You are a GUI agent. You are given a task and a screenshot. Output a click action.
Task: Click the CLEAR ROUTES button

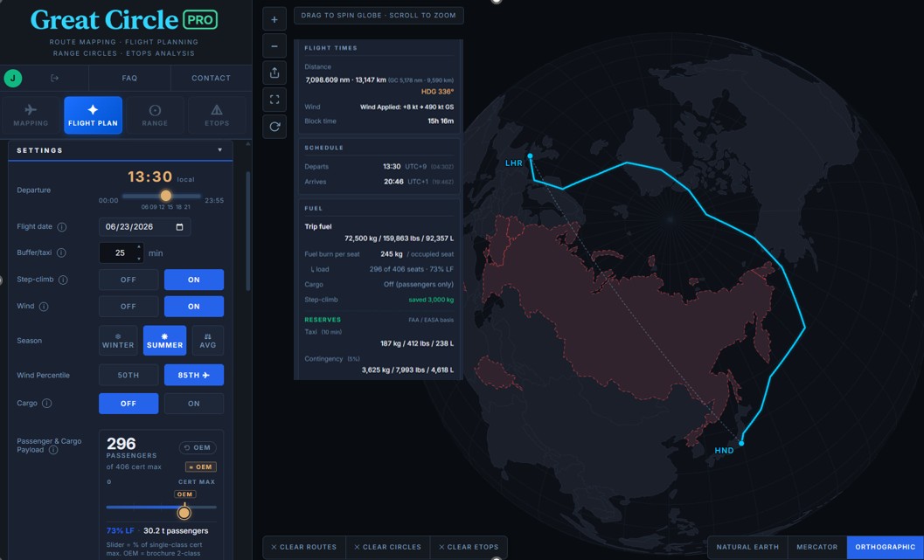pos(302,546)
